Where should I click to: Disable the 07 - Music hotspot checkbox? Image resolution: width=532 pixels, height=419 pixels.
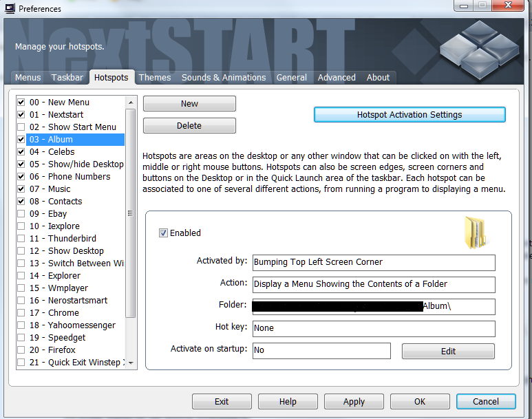[x=21, y=189]
